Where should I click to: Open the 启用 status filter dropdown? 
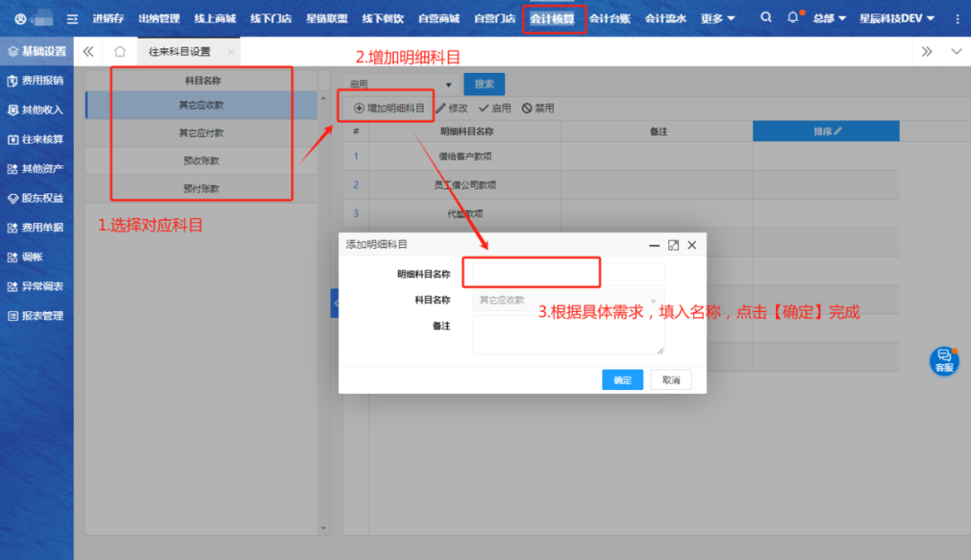[400, 84]
